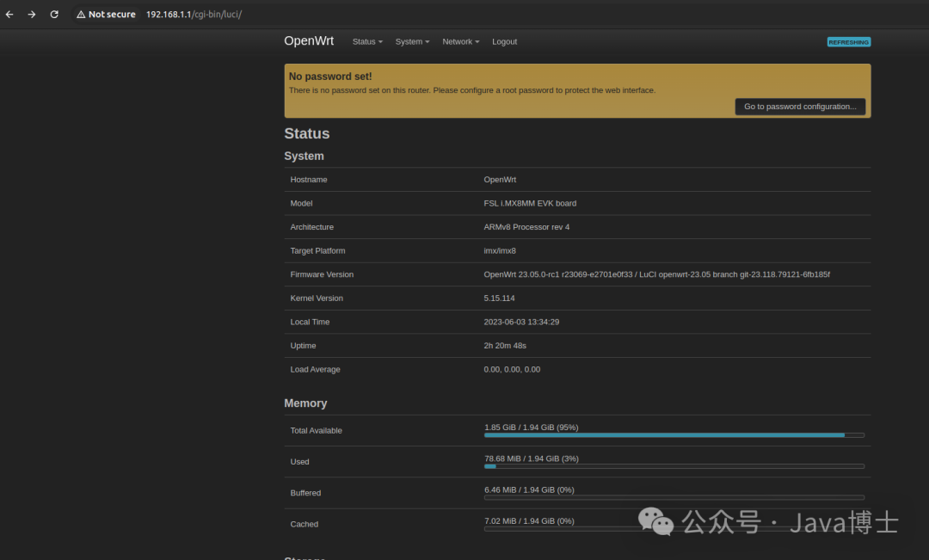Go back using the browser back arrow
Viewport: 929px width, 560px height.
click(x=9, y=14)
